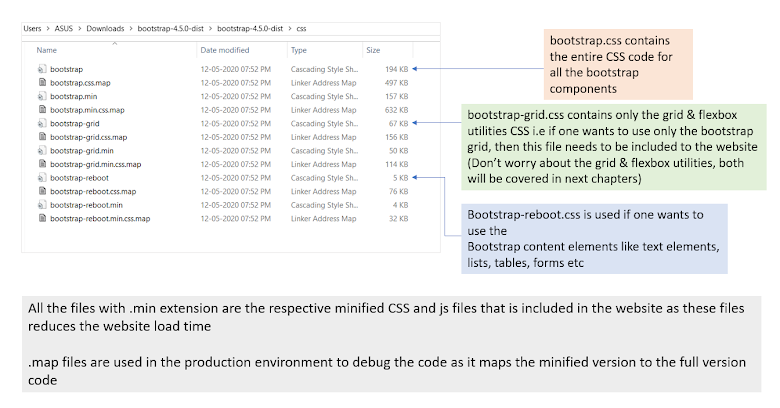Go to first bootstrap-4.5.0-dist breadcrumb folder
This screenshot has height=408, width=780.
click(x=171, y=28)
